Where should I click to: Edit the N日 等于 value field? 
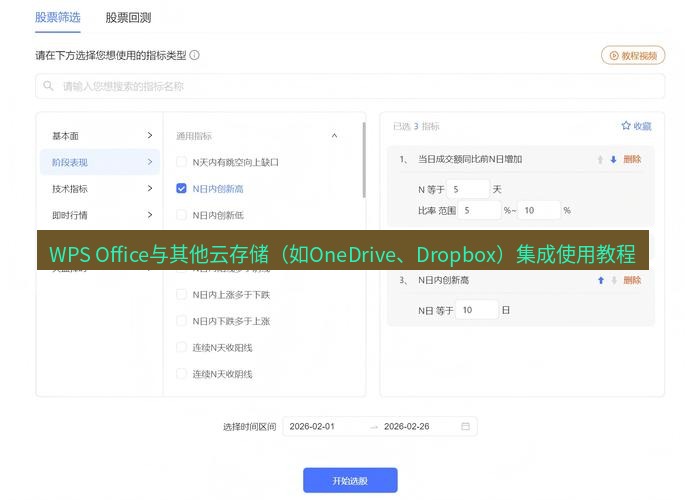[477, 310]
